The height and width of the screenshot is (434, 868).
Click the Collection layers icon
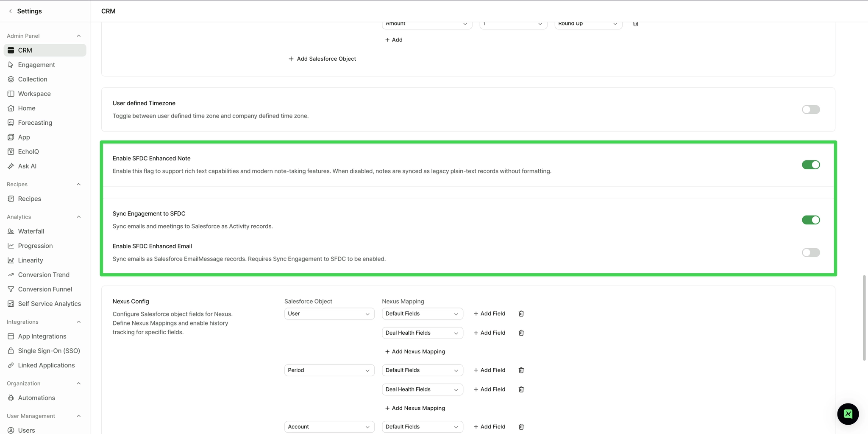click(x=11, y=79)
